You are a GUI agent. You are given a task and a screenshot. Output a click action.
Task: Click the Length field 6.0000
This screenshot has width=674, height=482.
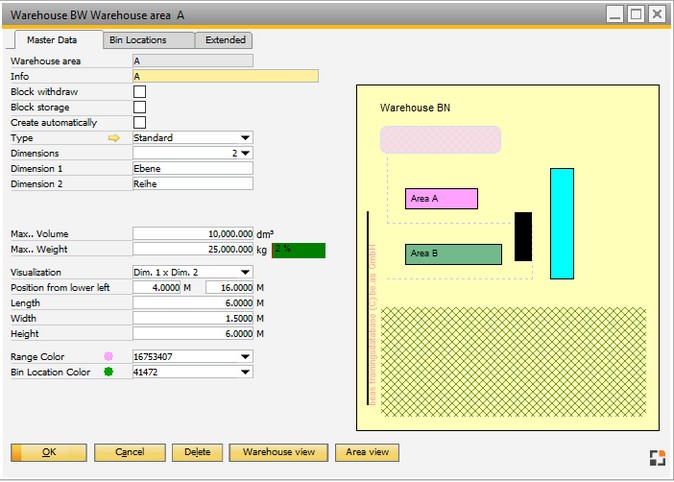193,303
